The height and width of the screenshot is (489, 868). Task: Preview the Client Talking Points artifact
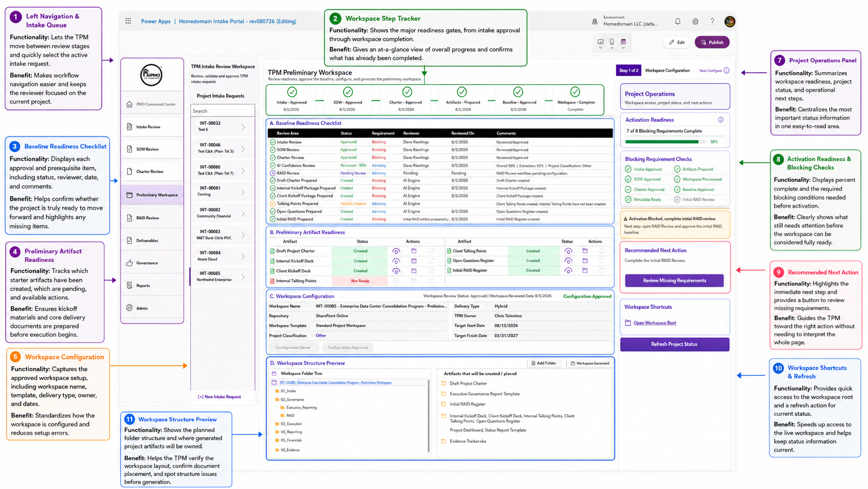pos(568,252)
